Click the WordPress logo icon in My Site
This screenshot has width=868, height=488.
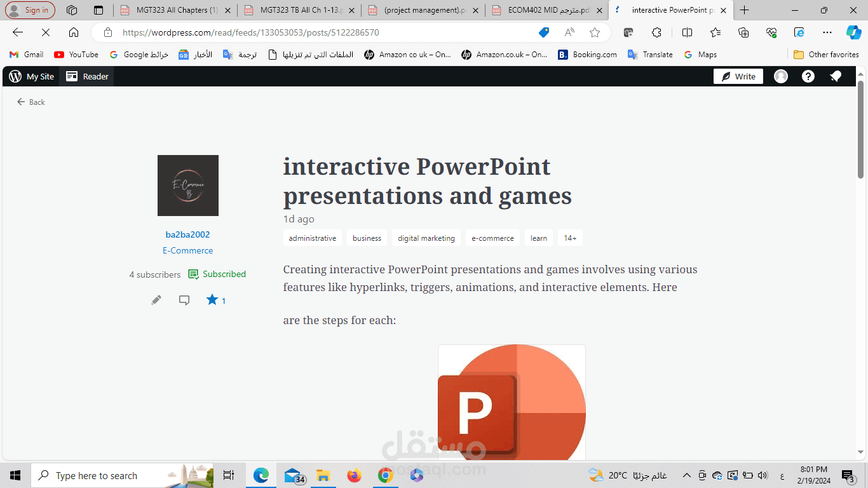(x=15, y=76)
